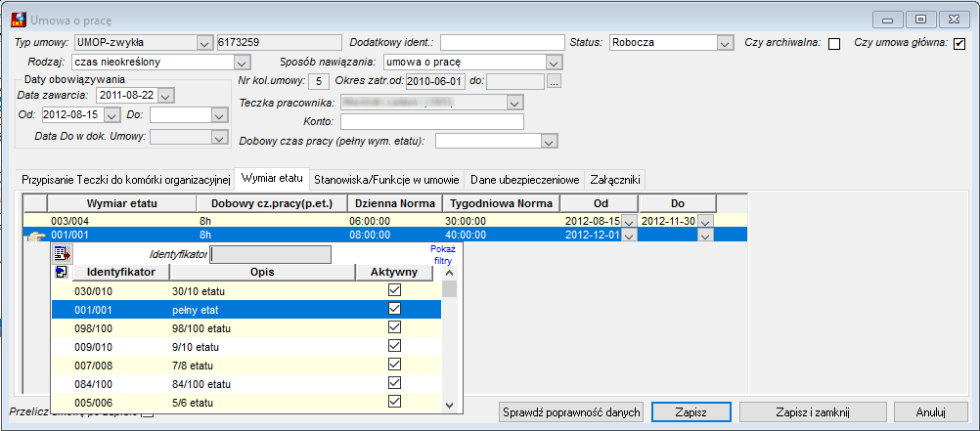Switch to Załączniki tab
Image resolution: width=980 pixels, height=431 pixels.
[615, 180]
